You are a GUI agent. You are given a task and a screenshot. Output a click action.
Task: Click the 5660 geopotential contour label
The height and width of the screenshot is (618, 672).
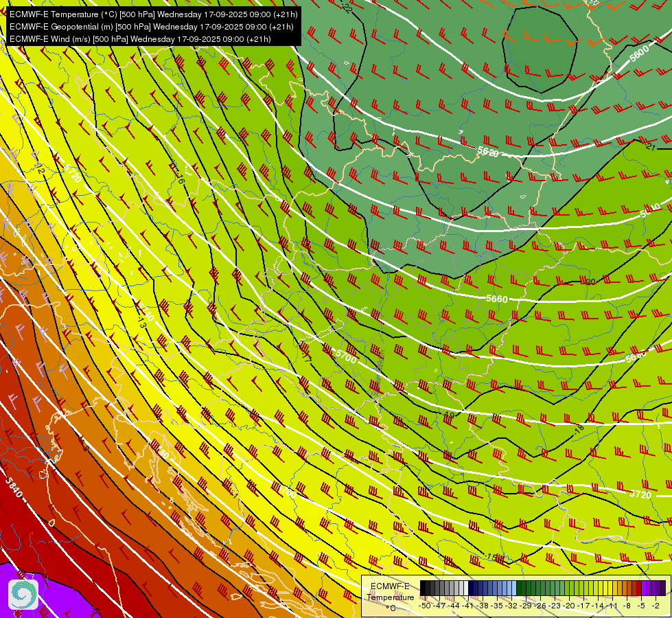tap(497, 299)
